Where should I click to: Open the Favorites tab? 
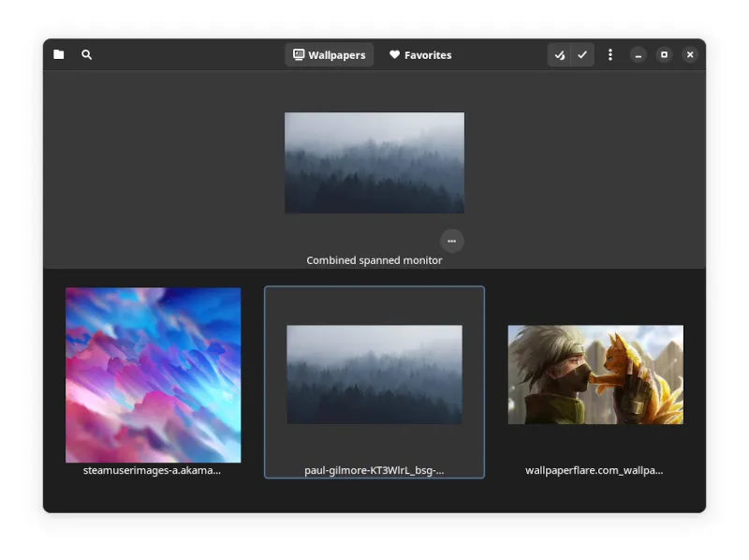[420, 55]
